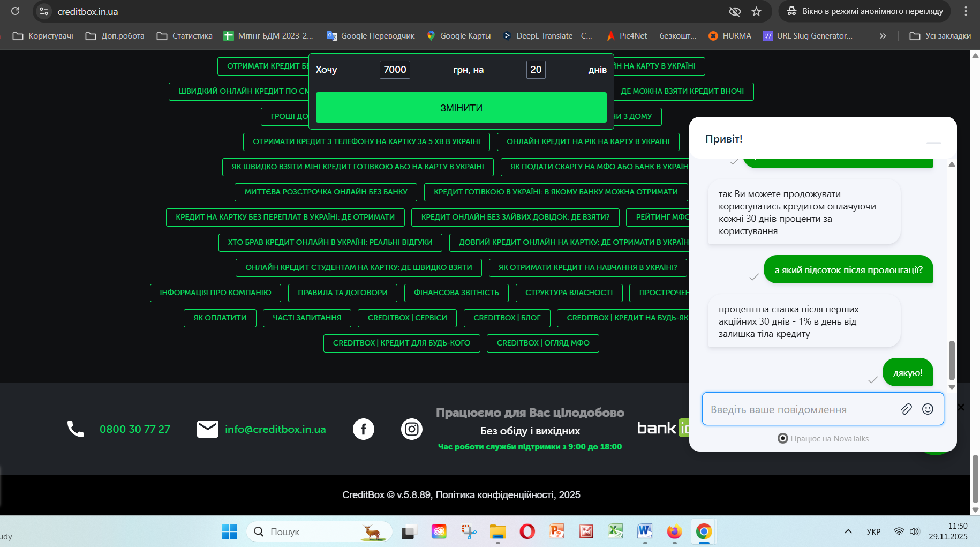980x547 pixels.
Task: Click the page scrollbar down arrow
Action: pyautogui.click(x=975, y=510)
